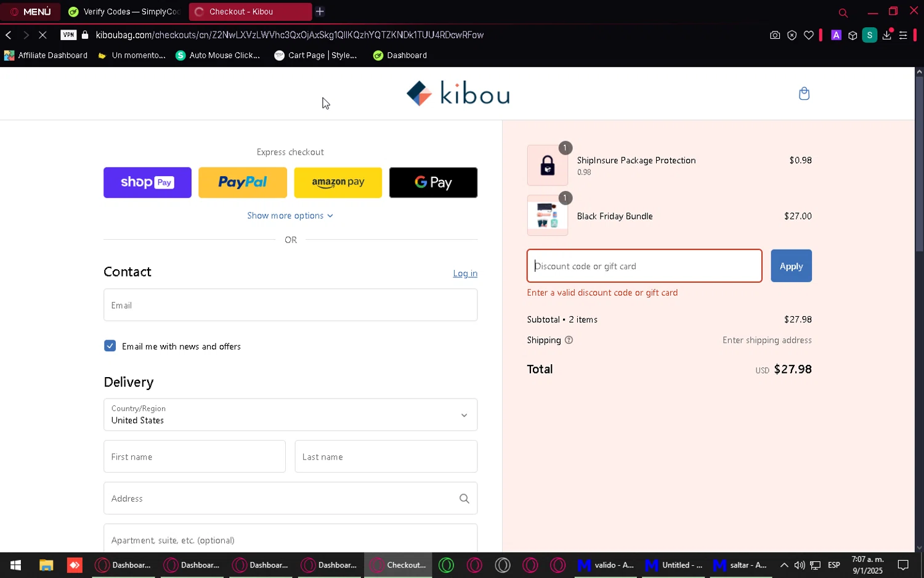Screen dimensions: 924x578
Task: Bookmark page with heart icon
Action: [x=809, y=35]
